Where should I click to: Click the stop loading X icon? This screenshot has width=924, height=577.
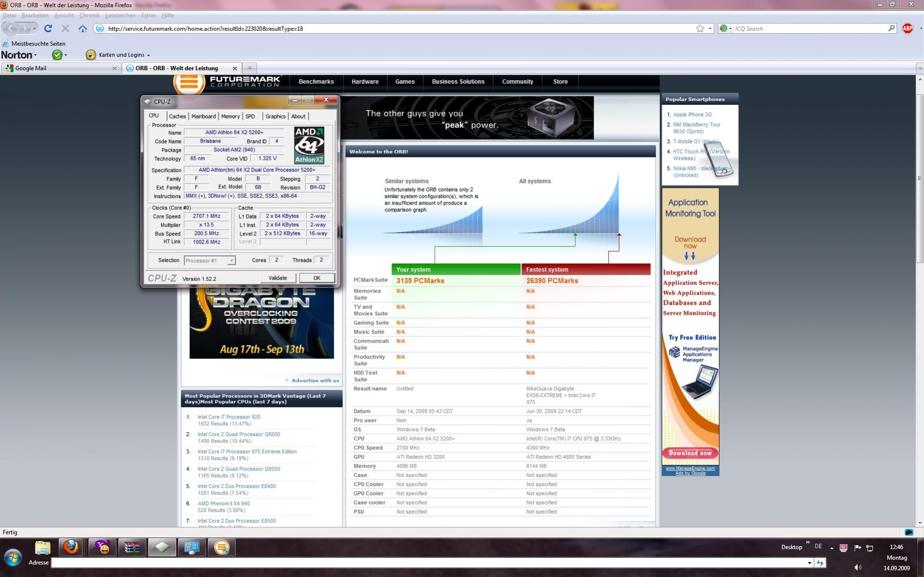pyautogui.click(x=65, y=28)
